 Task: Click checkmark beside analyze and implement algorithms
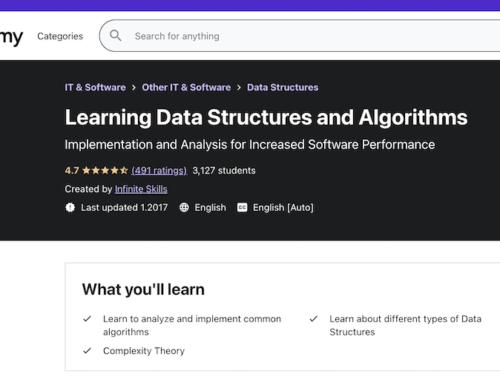coord(87,319)
